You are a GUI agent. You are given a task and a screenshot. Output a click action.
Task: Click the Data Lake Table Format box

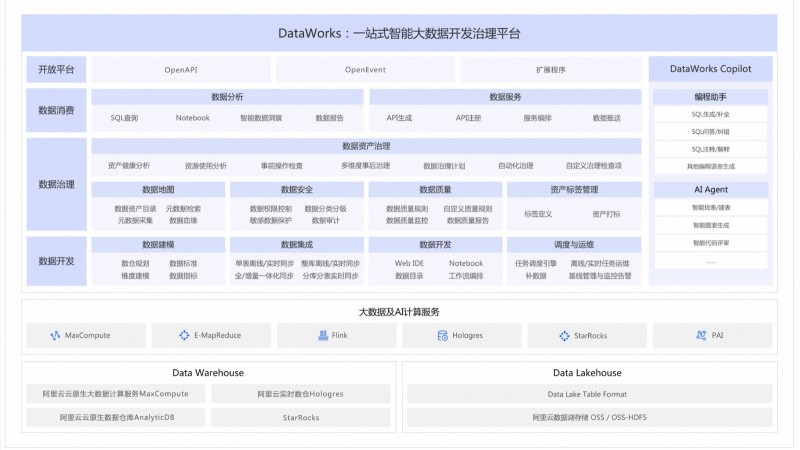coord(589,394)
